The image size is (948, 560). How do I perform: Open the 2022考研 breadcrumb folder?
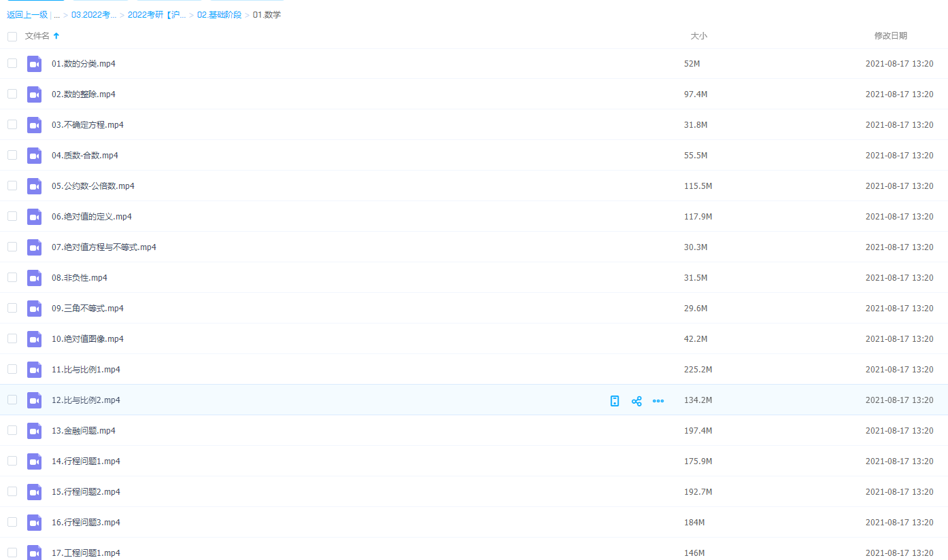156,15
